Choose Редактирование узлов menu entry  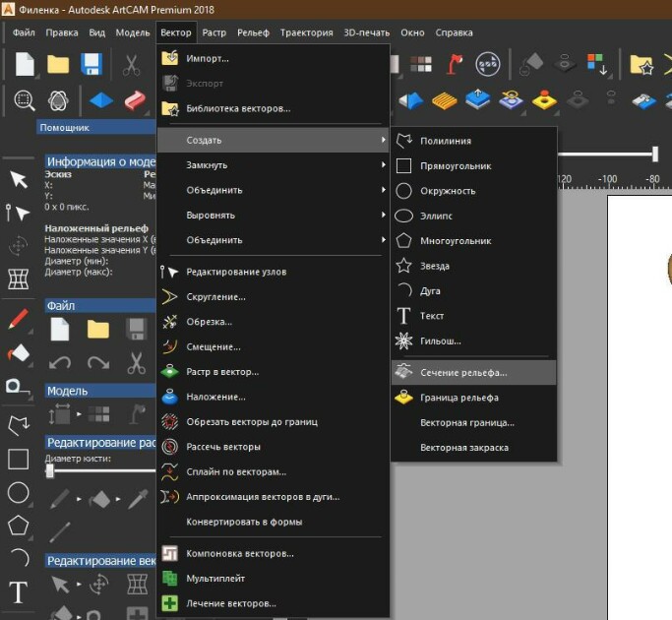click(x=273, y=272)
